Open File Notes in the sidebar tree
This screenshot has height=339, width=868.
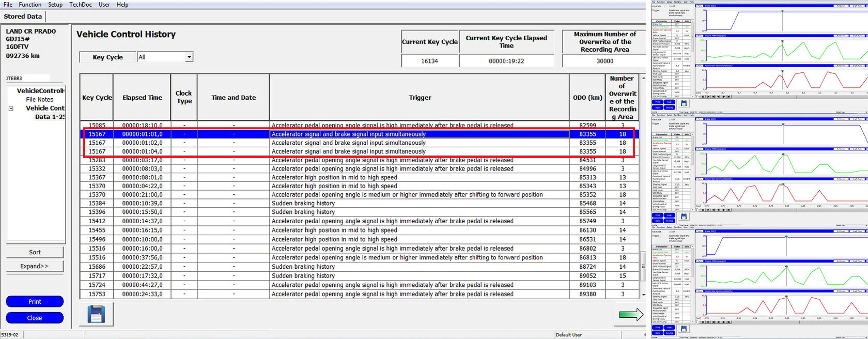tap(40, 99)
